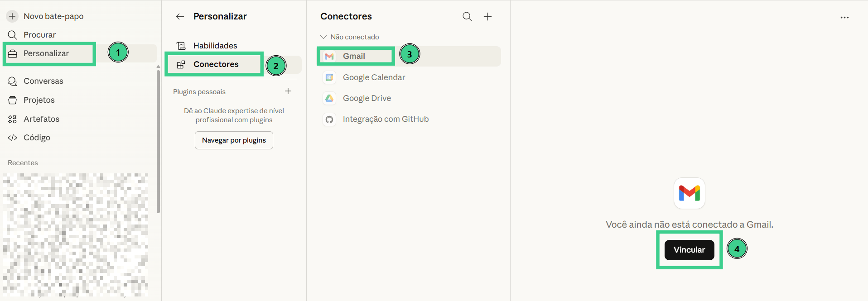Click the plus icon beside Novo bate-papo

click(x=12, y=16)
